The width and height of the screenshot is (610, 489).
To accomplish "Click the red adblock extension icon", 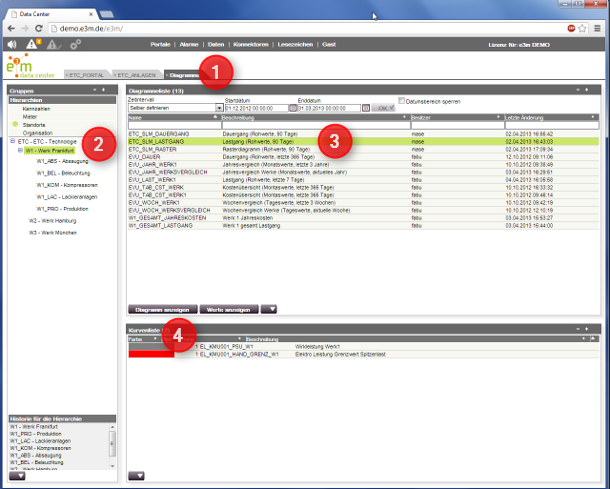I will point(571,28).
